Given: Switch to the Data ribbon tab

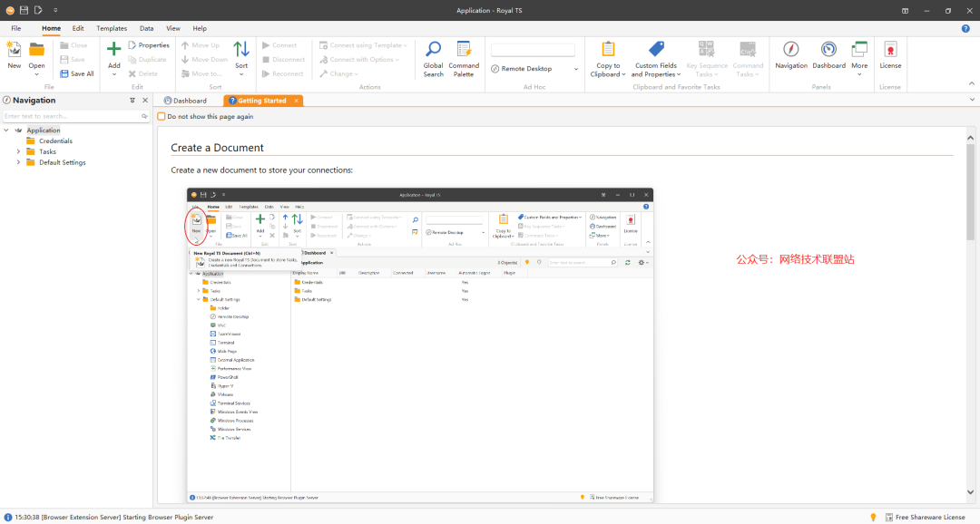Looking at the screenshot, I should (x=146, y=28).
